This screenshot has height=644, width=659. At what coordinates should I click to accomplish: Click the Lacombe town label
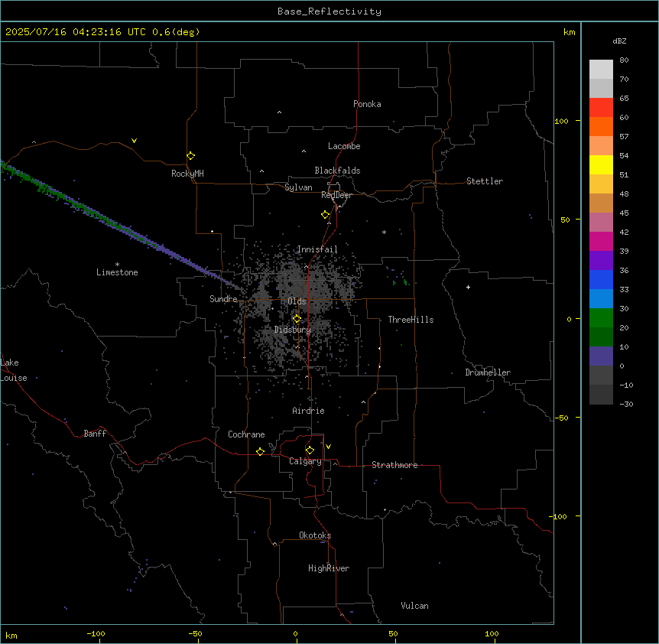pyautogui.click(x=344, y=146)
